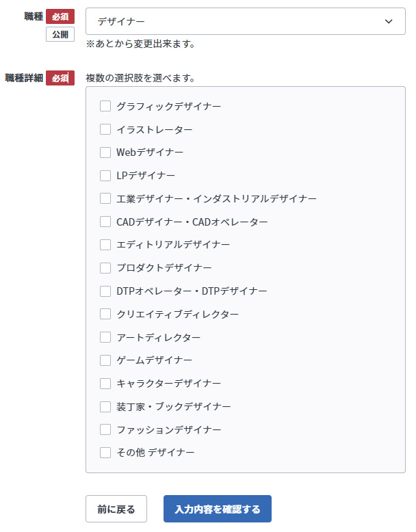Tick DTPオペレーター・DTPデザイナー checkbox
Screen dimensions: 416x532
[x=105, y=291]
